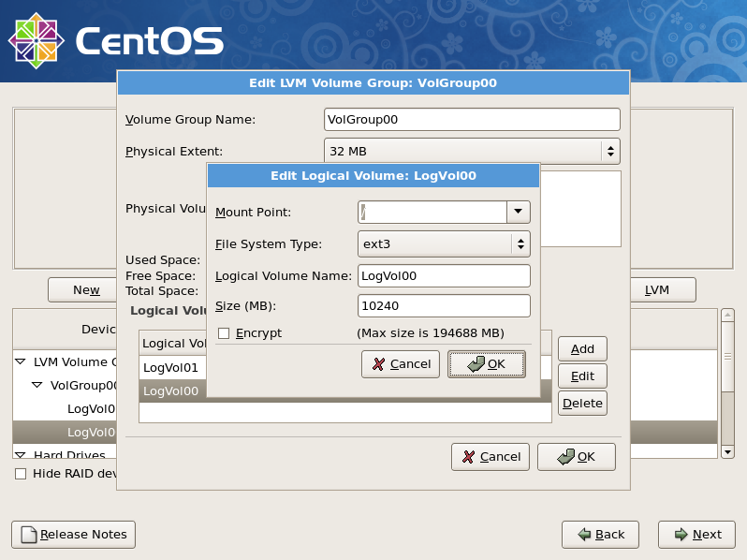Viewport: 747px width, 560px height.
Task: Collapse the Hard Drives tree node
Action: (21, 455)
